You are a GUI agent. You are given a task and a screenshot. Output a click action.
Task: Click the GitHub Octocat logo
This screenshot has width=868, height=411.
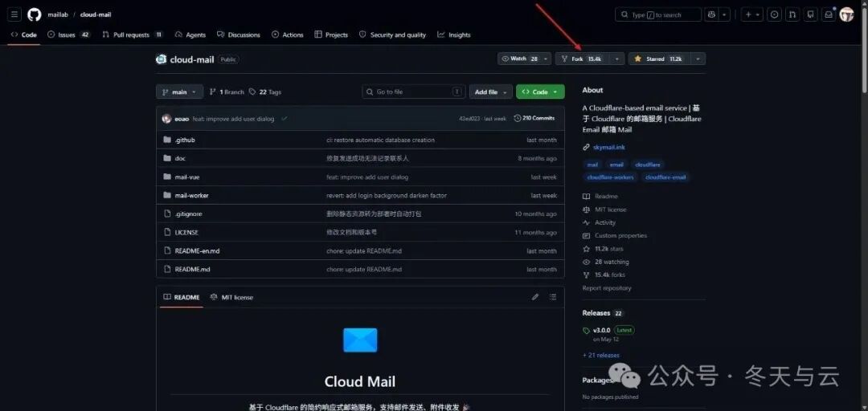[x=35, y=14]
